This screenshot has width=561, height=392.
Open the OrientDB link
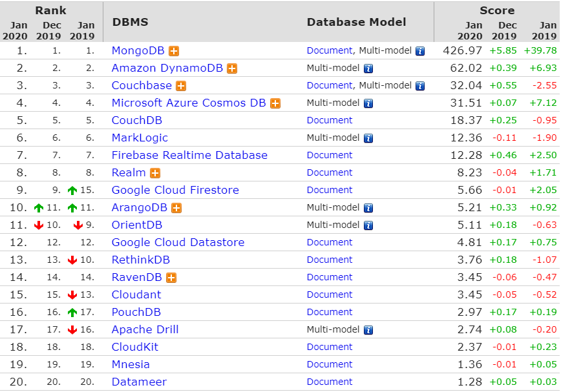tap(136, 225)
